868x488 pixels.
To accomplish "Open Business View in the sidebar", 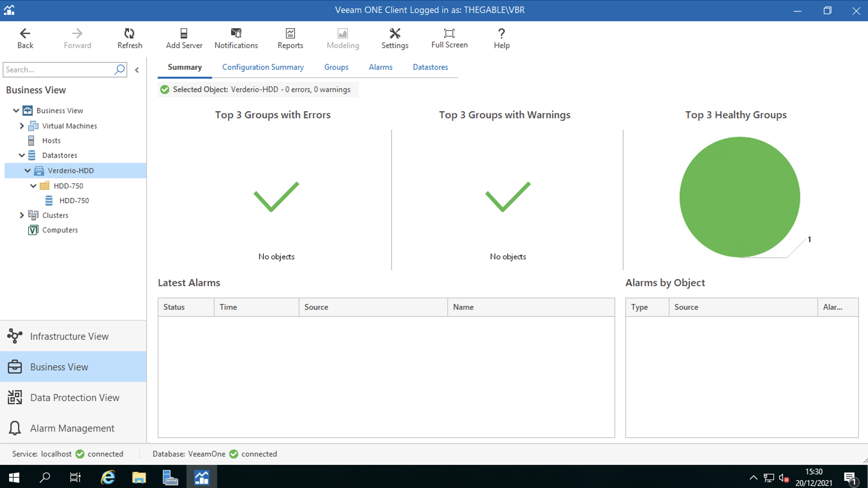I will 73,367.
